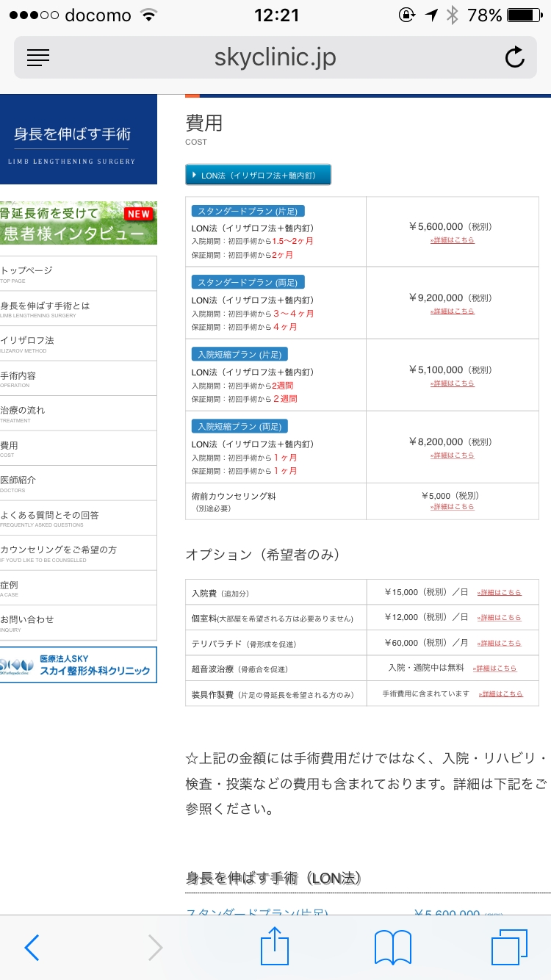The width and height of the screenshot is (551, 980).
Task: Open 詳細はこちら link for テリパラチド
Action: [499, 643]
